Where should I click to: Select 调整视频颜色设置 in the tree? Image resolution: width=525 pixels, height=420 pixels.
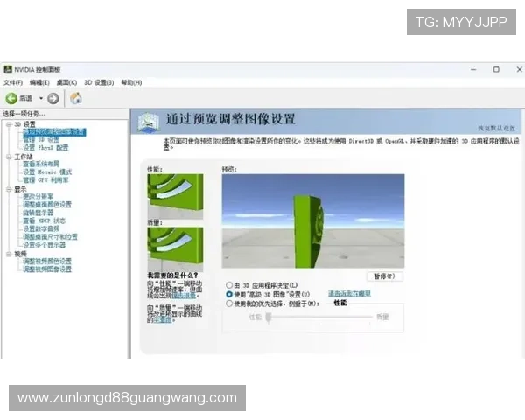(47, 262)
